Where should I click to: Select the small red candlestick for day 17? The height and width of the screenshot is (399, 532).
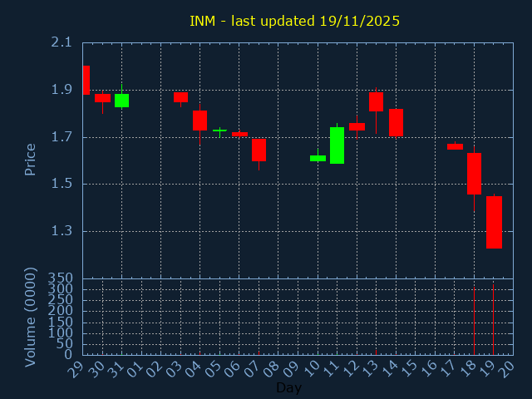[x=455, y=146]
